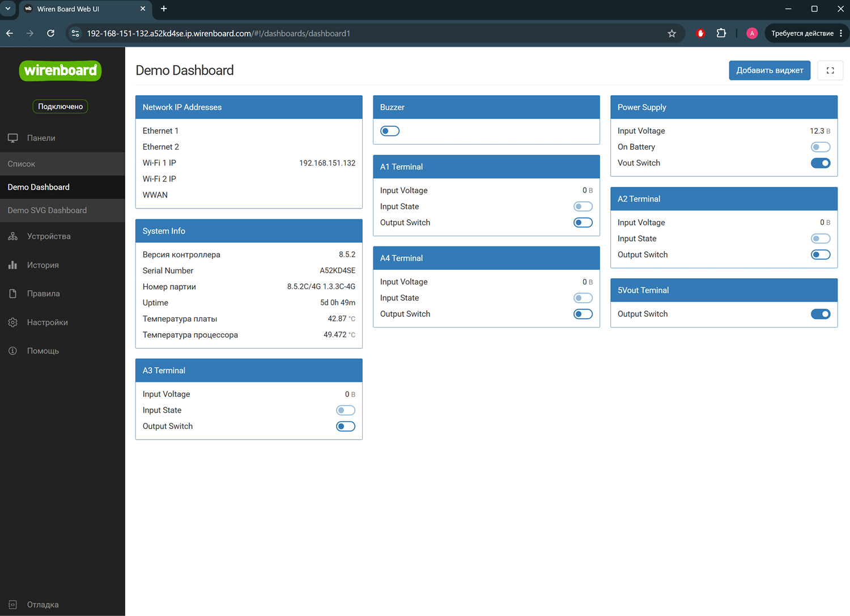Go forward in browser history
Viewport: 850px width, 616px height.
(30, 33)
